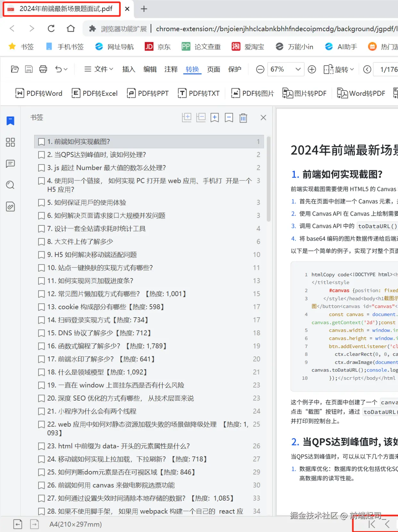Click PDF转Word conversion button
Screen dimensions: 398x532
pos(39,93)
